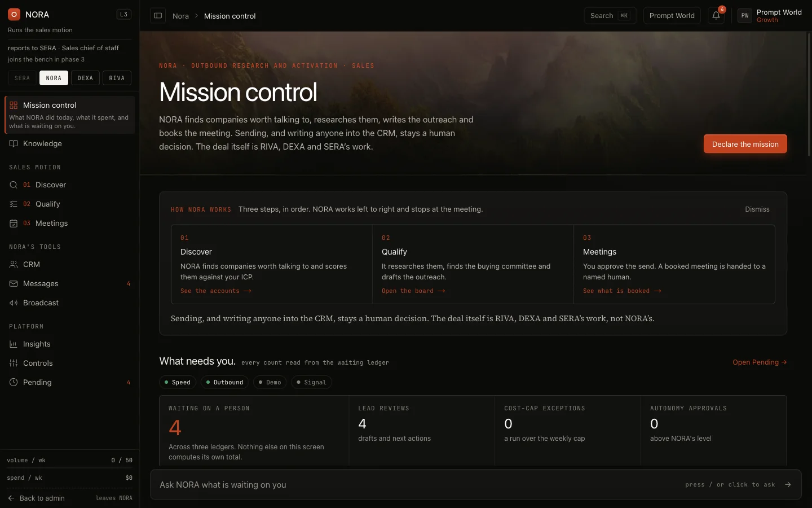Open the Prompt World Growth account menu
The width and height of the screenshot is (812, 508).
pos(770,16)
